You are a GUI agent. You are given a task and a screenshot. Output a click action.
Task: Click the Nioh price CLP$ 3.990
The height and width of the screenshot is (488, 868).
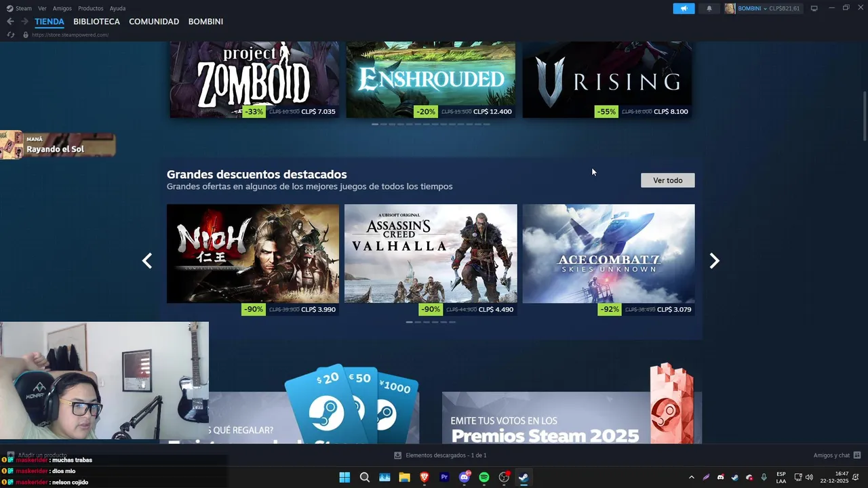tap(318, 310)
